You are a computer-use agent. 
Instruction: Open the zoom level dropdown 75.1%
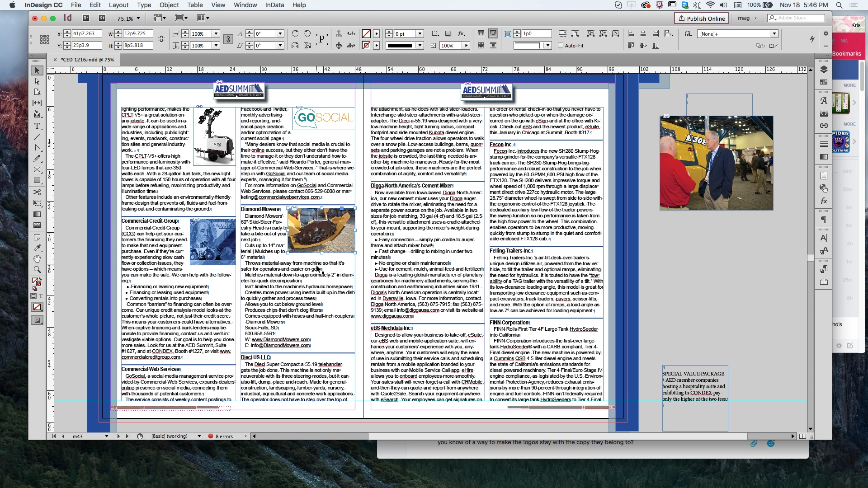click(x=138, y=19)
